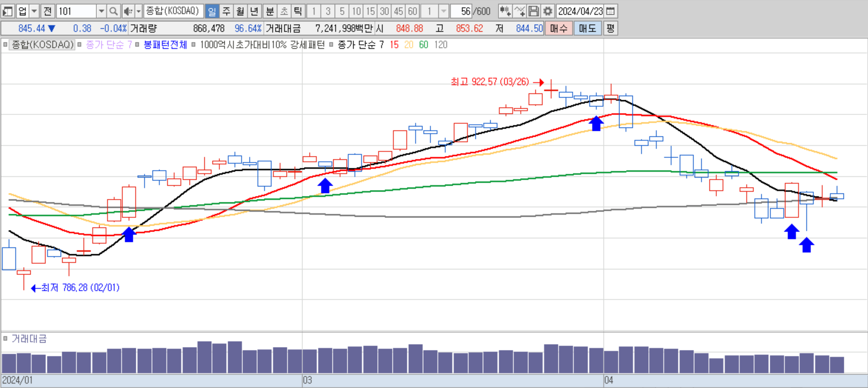Open the sound options dropdown arrow

click(138, 11)
